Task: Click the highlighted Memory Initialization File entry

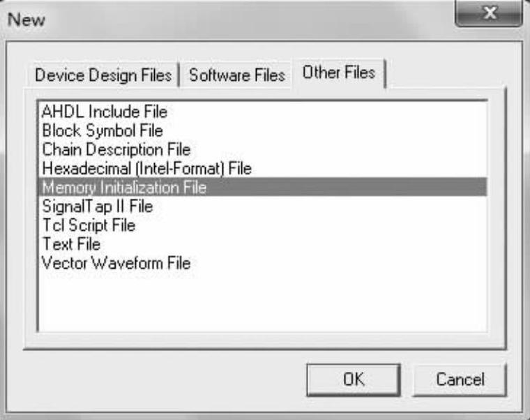Action: [x=124, y=187]
